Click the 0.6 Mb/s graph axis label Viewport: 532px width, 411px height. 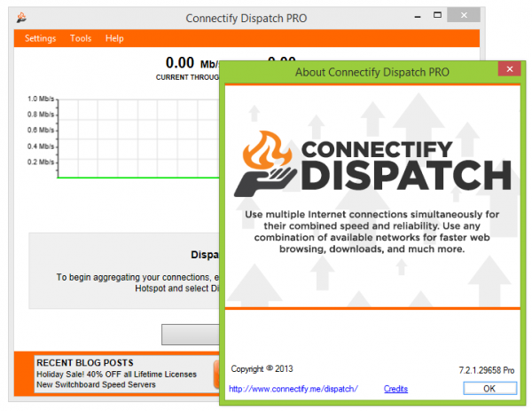tap(41, 130)
